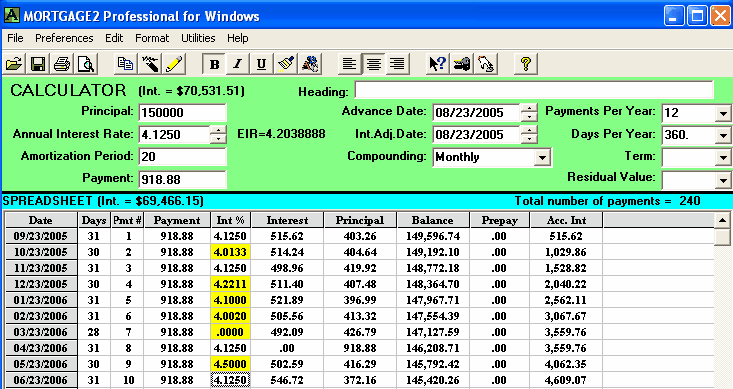
Task: Click the paintbrush format icon
Action: [286, 64]
